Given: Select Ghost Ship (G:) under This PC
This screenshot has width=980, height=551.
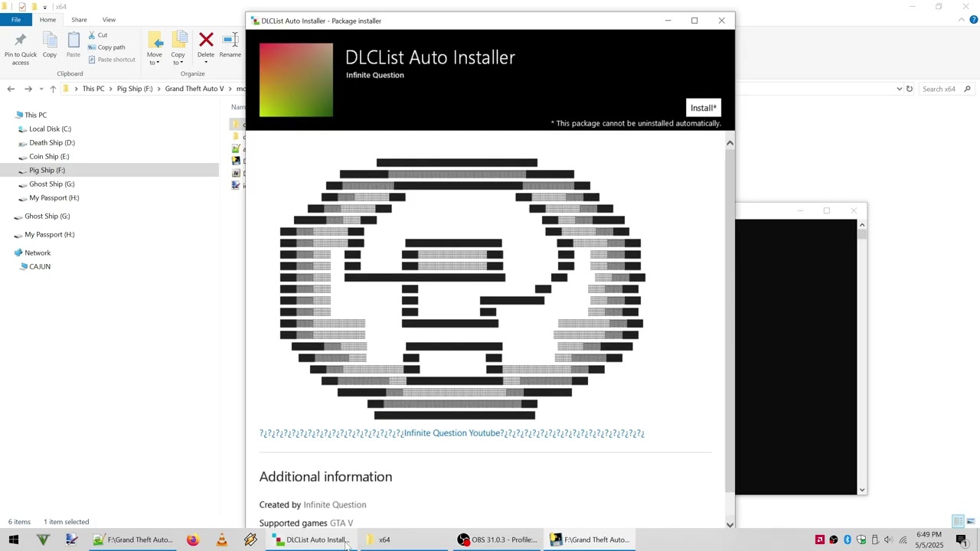Looking at the screenshot, I should (x=51, y=184).
